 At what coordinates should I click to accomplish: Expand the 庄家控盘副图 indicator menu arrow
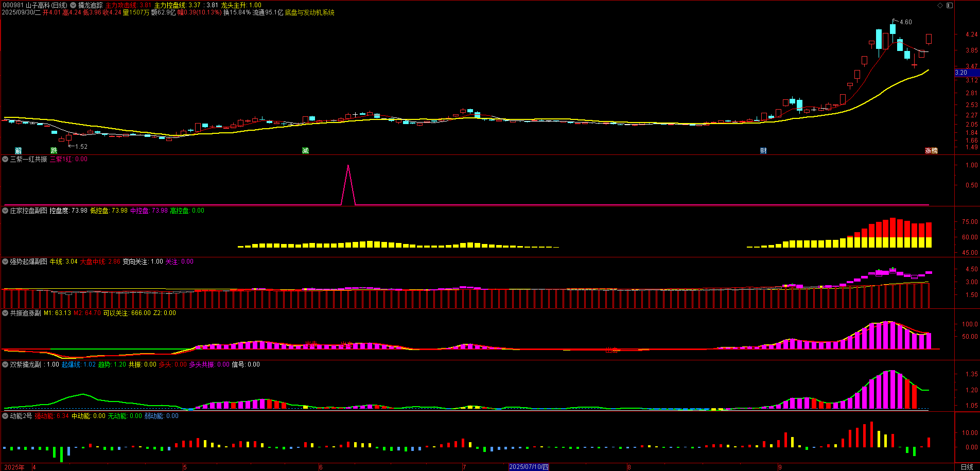tap(5, 211)
